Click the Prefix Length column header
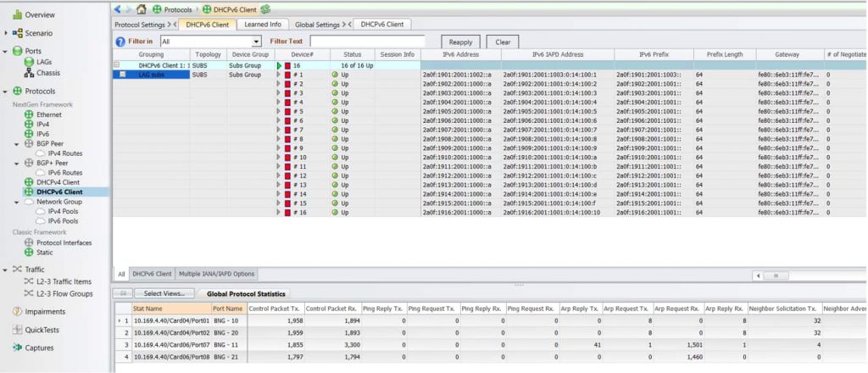Image resolution: width=868 pixels, height=373 pixels. click(725, 55)
